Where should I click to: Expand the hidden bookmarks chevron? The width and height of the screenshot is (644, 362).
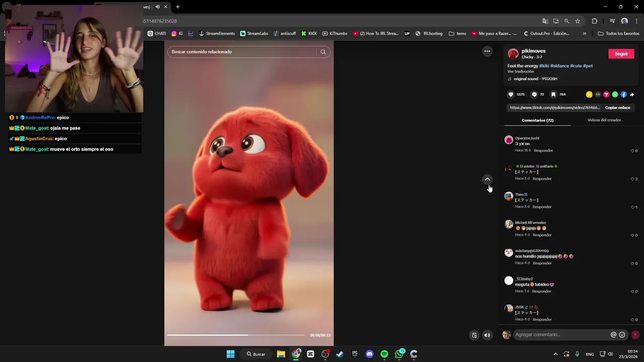(x=584, y=34)
